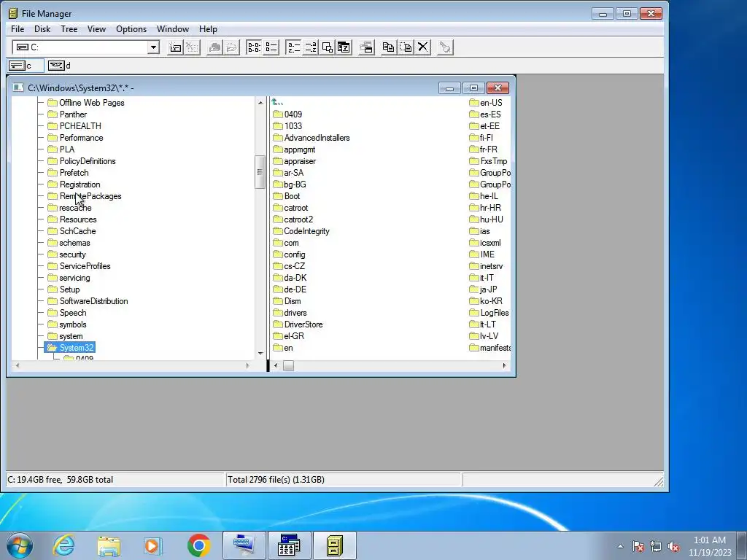Open the Tree menu
The width and height of the screenshot is (747, 560).
point(69,29)
